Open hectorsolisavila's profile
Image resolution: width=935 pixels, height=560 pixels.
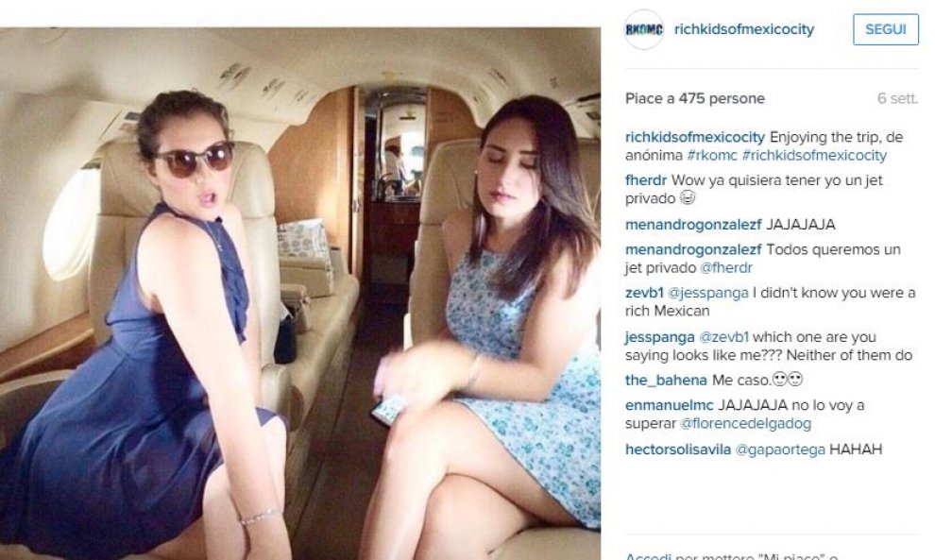678,450
